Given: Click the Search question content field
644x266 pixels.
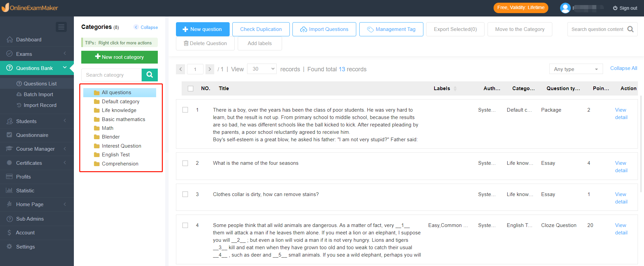Looking at the screenshot, I should tap(597, 29).
